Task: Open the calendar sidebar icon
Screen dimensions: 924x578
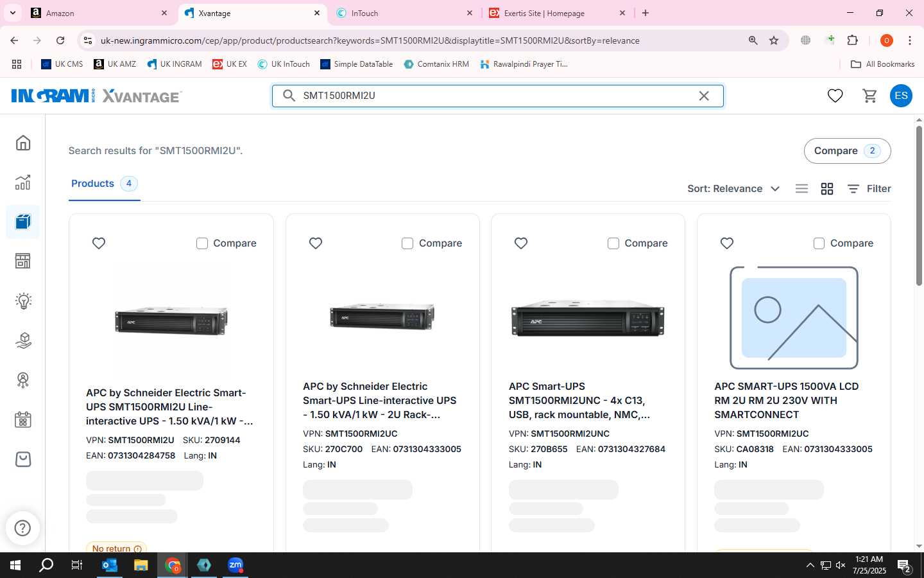Action: (23, 420)
